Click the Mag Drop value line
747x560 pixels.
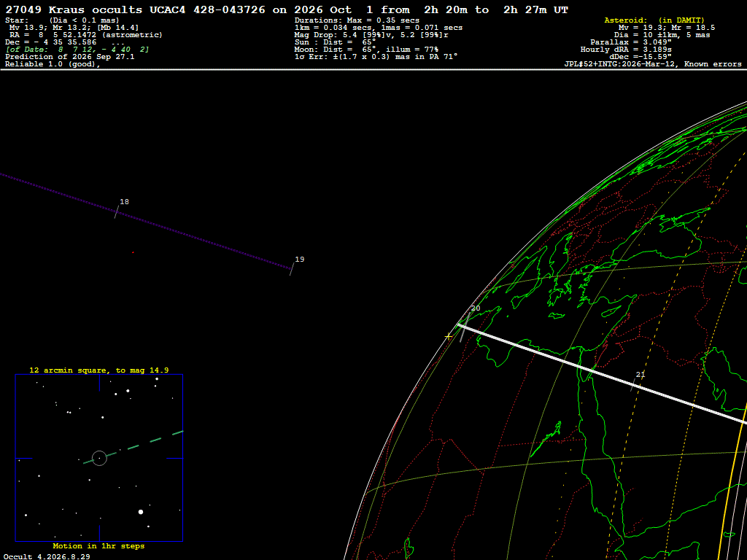pyautogui.click(x=371, y=35)
